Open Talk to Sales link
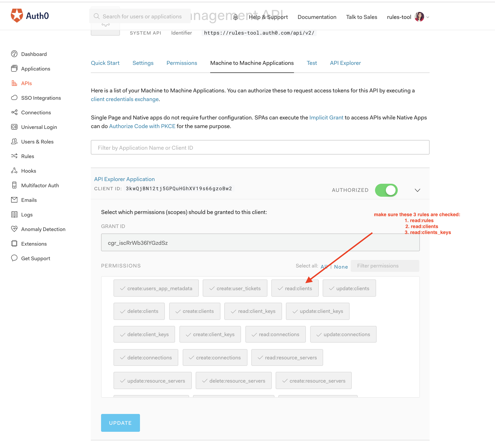495x448 pixels. (x=362, y=17)
